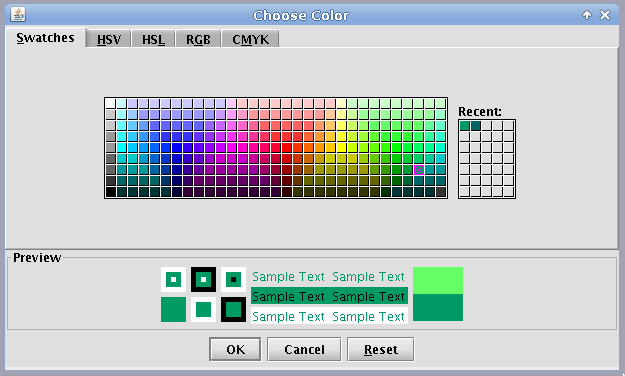Click the Reset button

point(381,349)
